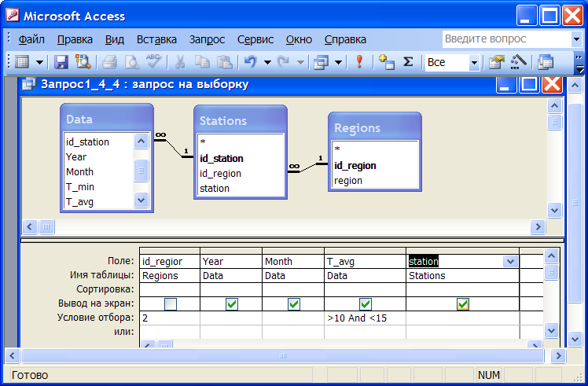
Task: Toggle Totals with the Sigma icon
Action: coord(408,62)
